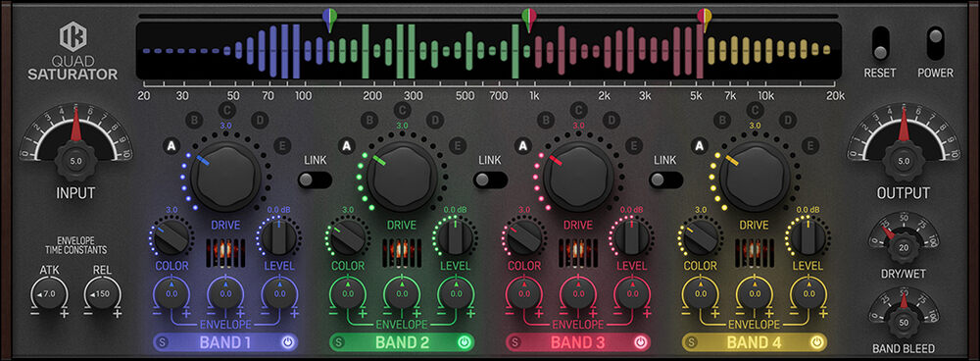Toggle LINK between Band 1 and Band 2
The height and width of the screenshot is (361, 980).
coord(315,180)
